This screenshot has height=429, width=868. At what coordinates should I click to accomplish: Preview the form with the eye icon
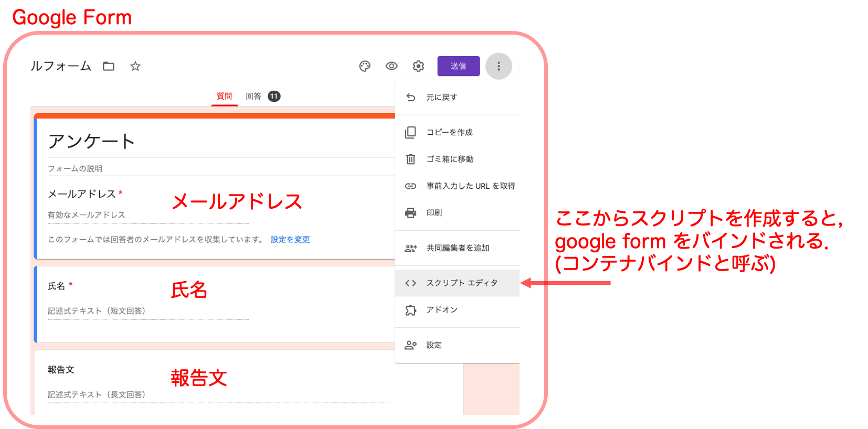click(x=391, y=66)
